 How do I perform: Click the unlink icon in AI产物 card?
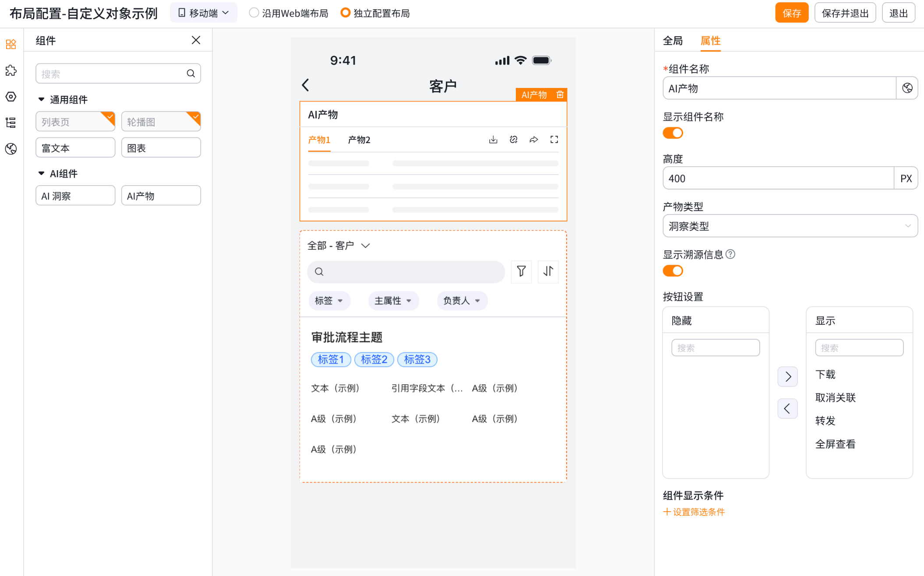tap(514, 140)
